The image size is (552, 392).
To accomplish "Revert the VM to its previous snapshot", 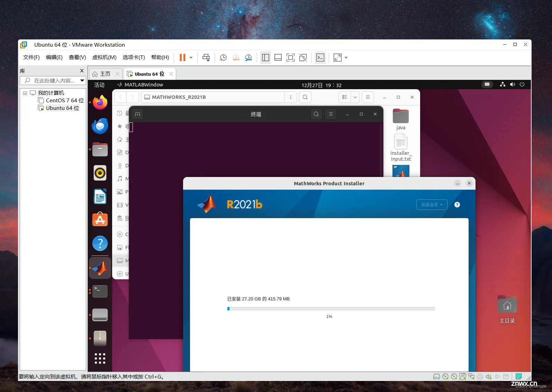I will point(236,58).
